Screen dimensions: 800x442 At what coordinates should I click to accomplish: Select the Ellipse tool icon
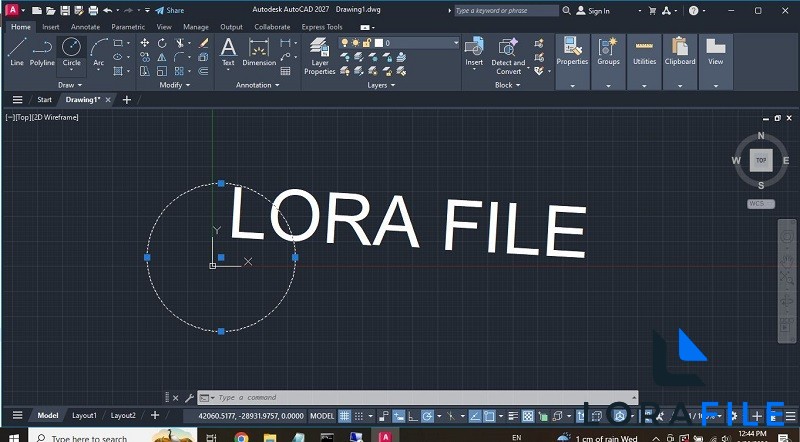[118, 57]
